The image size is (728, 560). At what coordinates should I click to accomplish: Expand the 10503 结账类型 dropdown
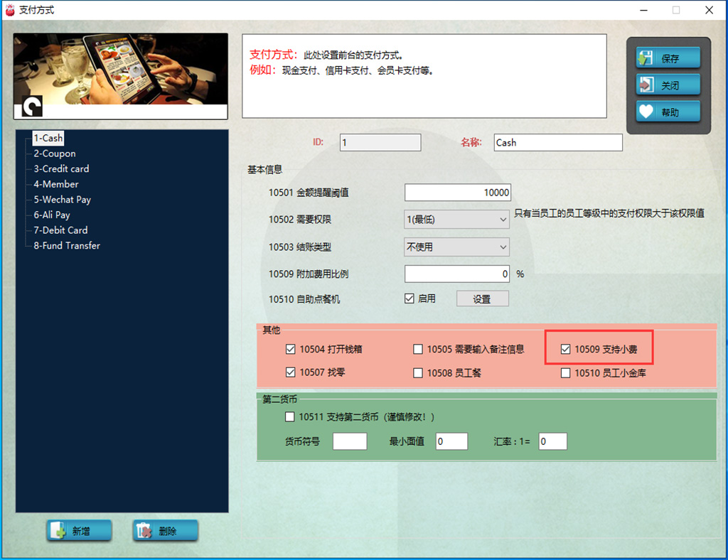tap(456, 247)
